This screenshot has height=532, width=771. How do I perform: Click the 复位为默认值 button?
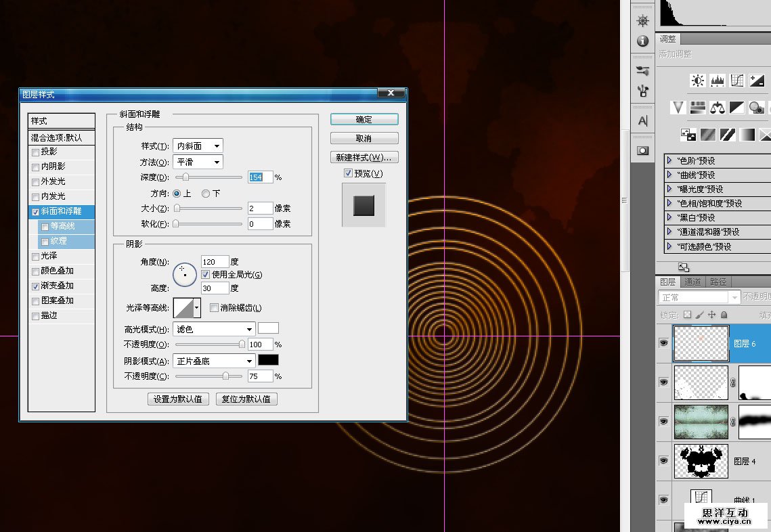point(246,399)
